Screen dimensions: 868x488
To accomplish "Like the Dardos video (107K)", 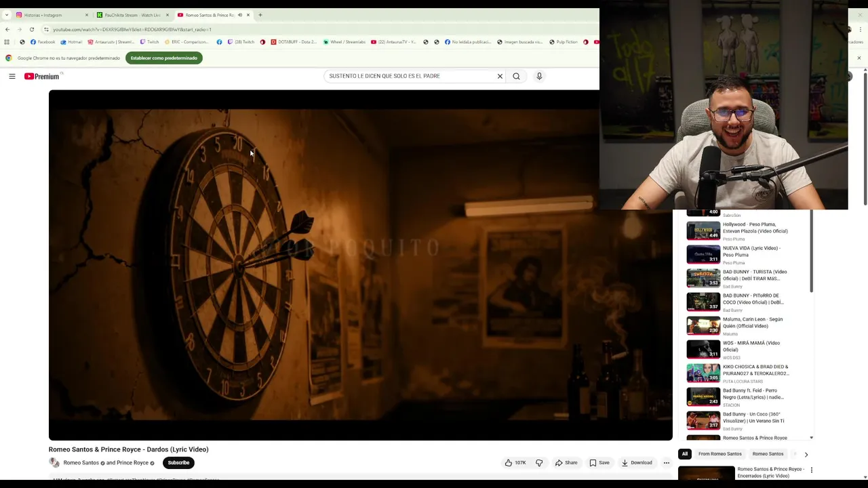I will click(x=515, y=463).
